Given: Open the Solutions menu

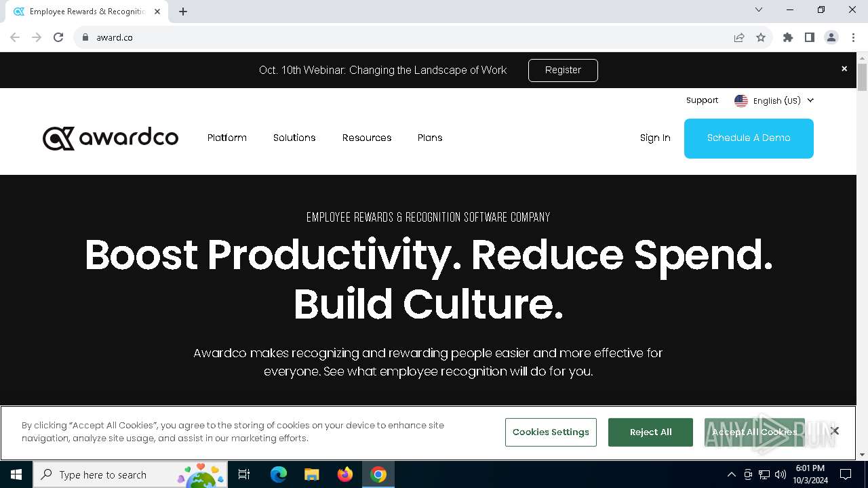Looking at the screenshot, I should (294, 138).
